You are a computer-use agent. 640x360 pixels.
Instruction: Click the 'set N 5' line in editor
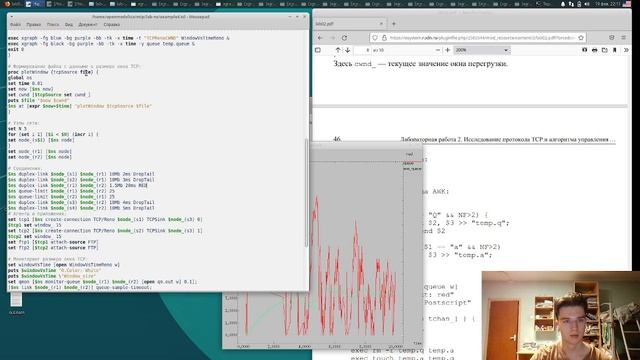point(17,129)
